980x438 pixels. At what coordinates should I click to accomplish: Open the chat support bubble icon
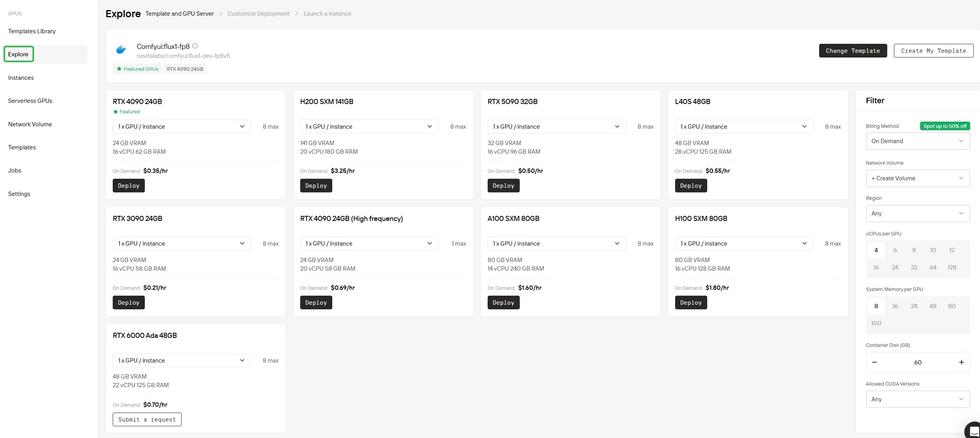pos(974,431)
